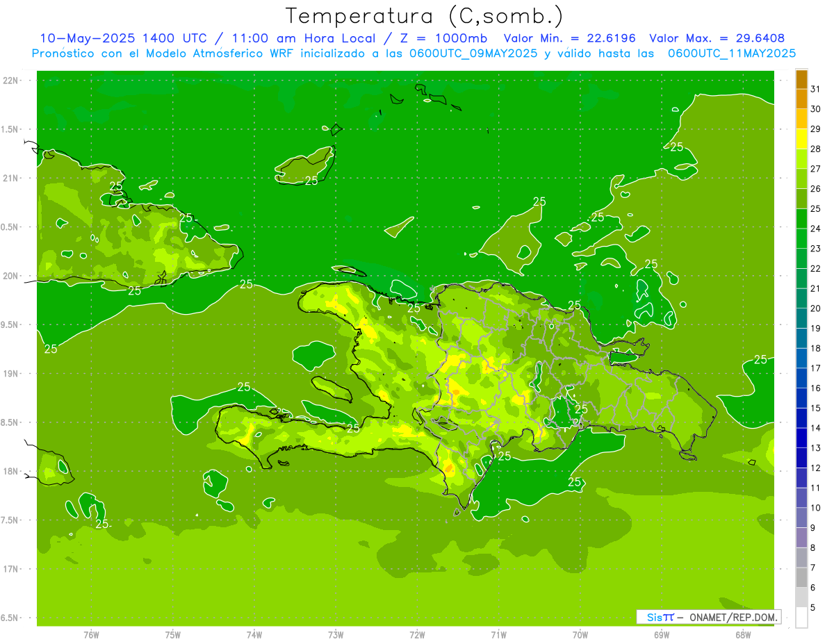The height and width of the screenshot is (644, 834).
Task: Click legend value "12" on the color bar
Action: (815, 468)
